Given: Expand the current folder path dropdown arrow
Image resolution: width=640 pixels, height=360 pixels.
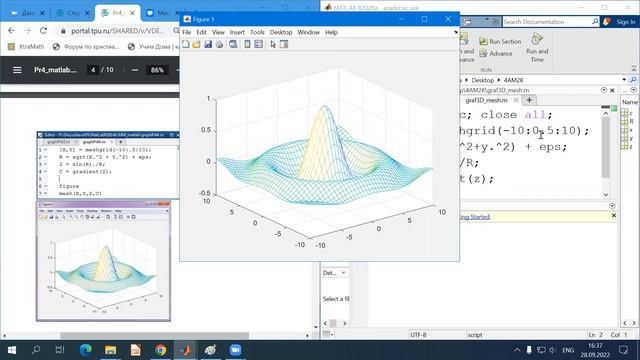Looking at the screenshot, I should click(x=624, y=80).
